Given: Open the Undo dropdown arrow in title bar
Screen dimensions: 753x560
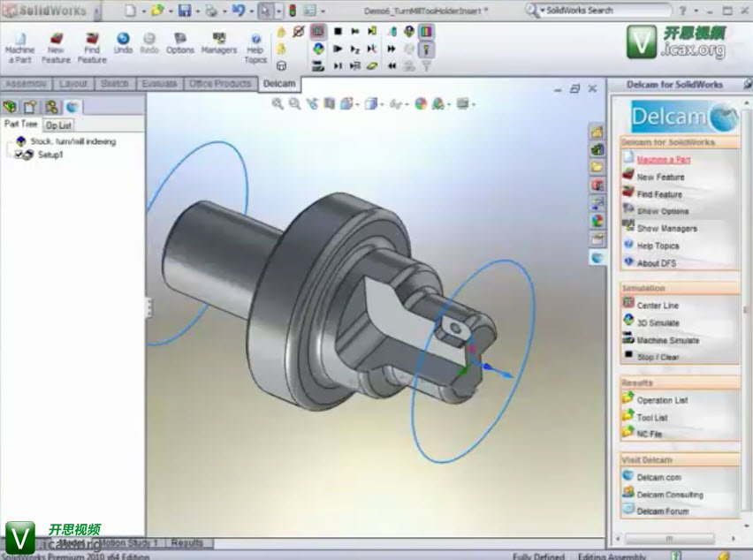Looking at the screenshot, I should coord(251,11).
